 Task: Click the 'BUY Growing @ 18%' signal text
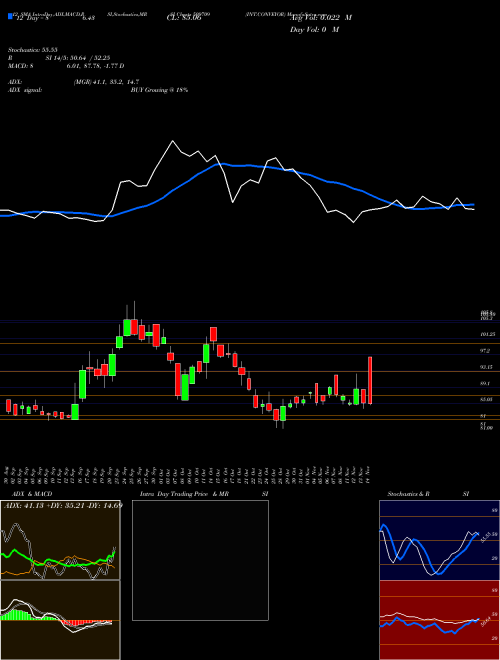coord(159,90)
